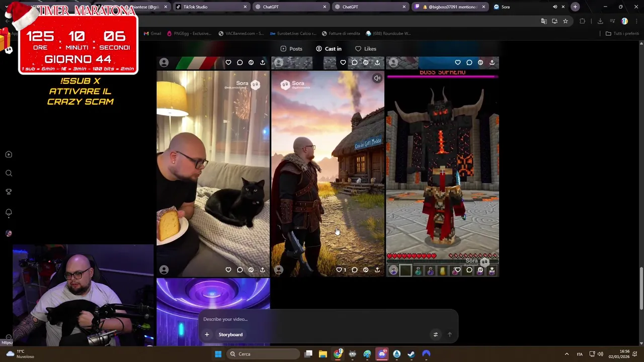Comment on the warrior thatched hut video
This screenshot has height=362, width=644.
pyautogui.click(x=355, y=270)
